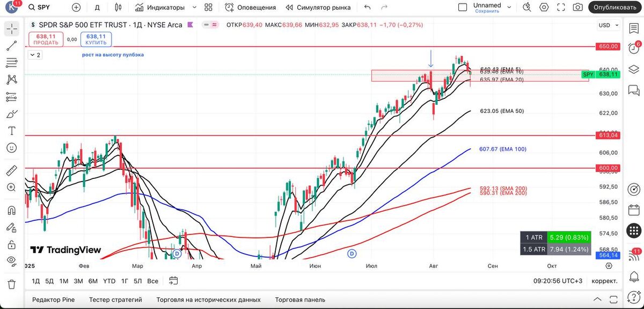
Task: Open the watchlist panel in right sidebar
Action: pos(634,28)
